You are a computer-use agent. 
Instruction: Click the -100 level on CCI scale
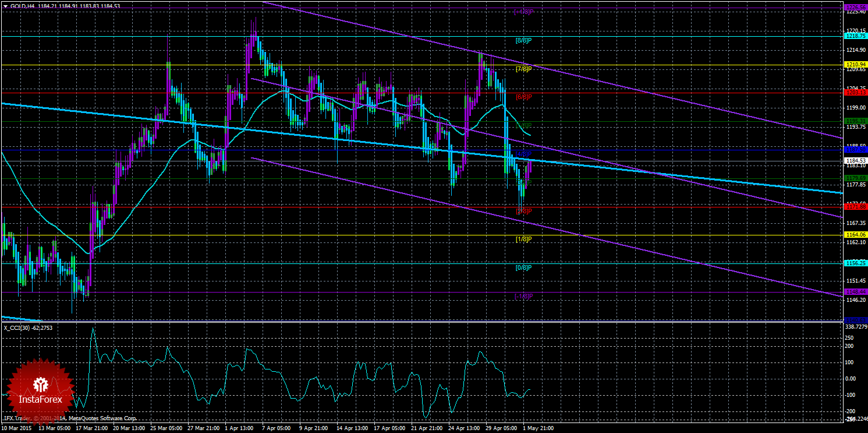pos(851,395)
